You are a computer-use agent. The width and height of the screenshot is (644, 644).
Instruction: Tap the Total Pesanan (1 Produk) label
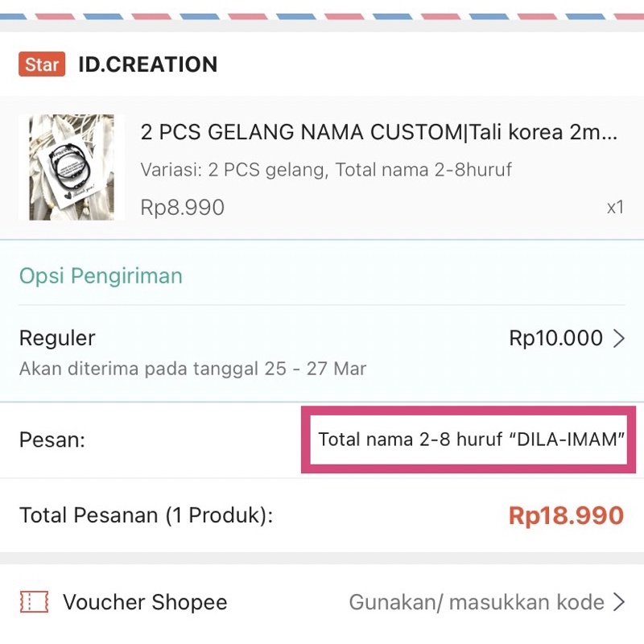(x=146, y=515)
